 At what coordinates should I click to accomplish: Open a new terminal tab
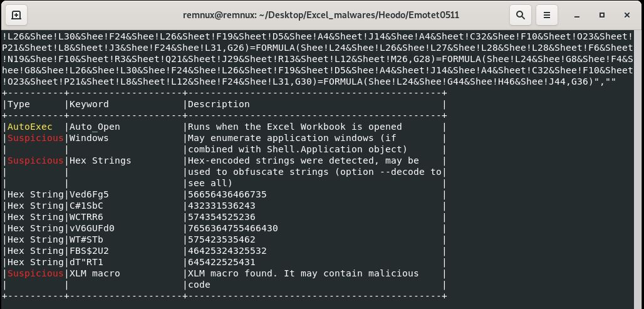point(16,14)
